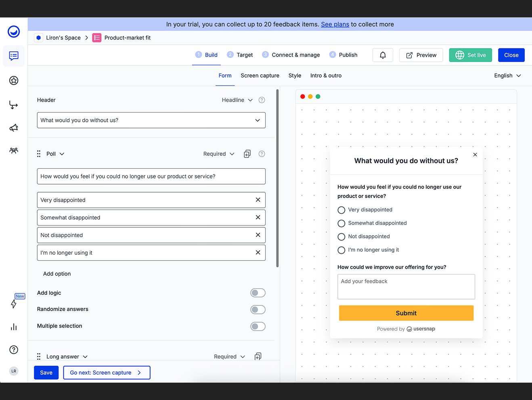Click the orange Submit button
This screenshot has width=532, height=400.
[406, 313]
